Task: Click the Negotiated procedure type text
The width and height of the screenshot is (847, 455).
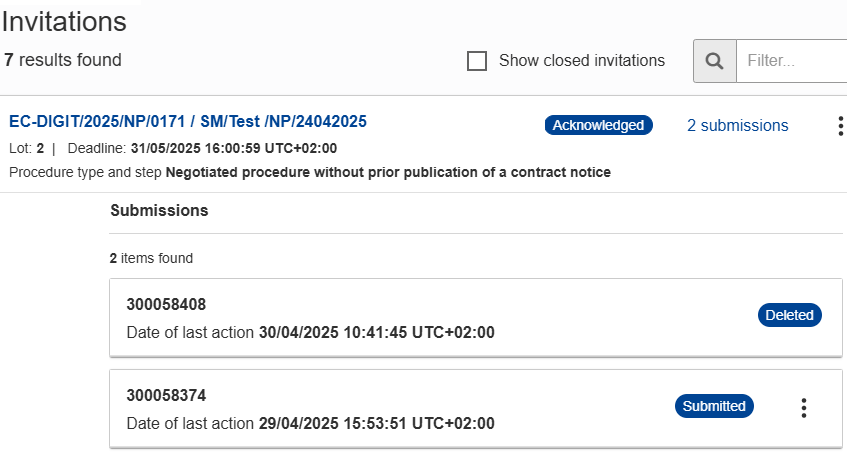Action: [x=388, y=172]
